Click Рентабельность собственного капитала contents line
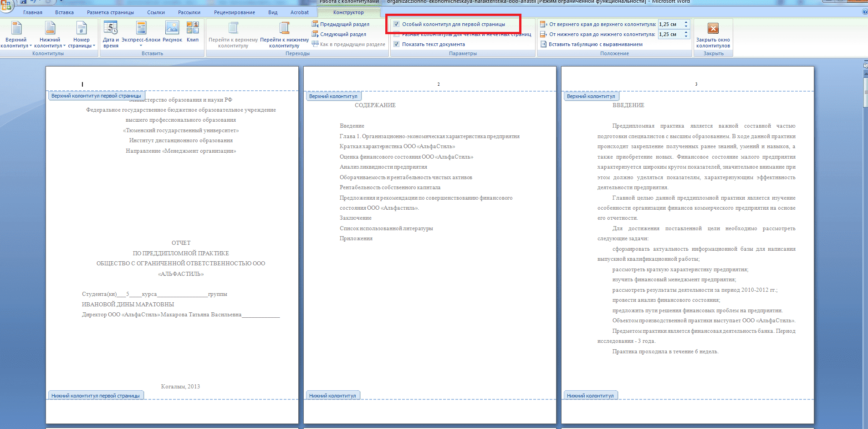 [x=390, y=187]
